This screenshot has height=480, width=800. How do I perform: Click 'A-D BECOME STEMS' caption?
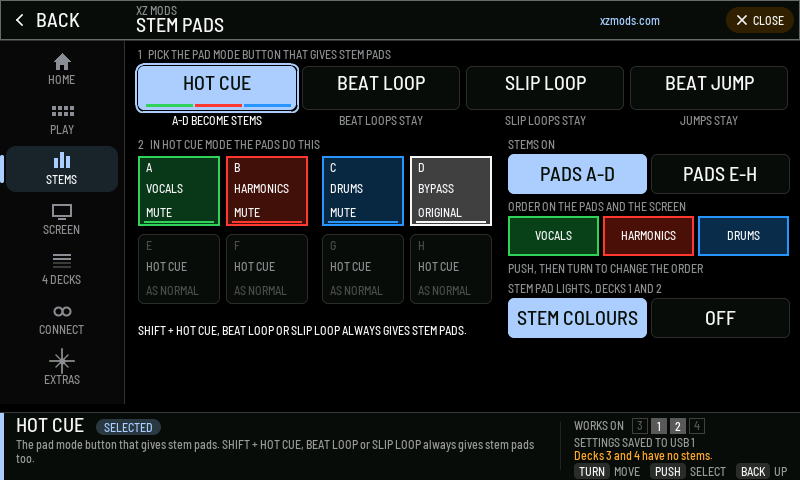[x=217, y=121]
